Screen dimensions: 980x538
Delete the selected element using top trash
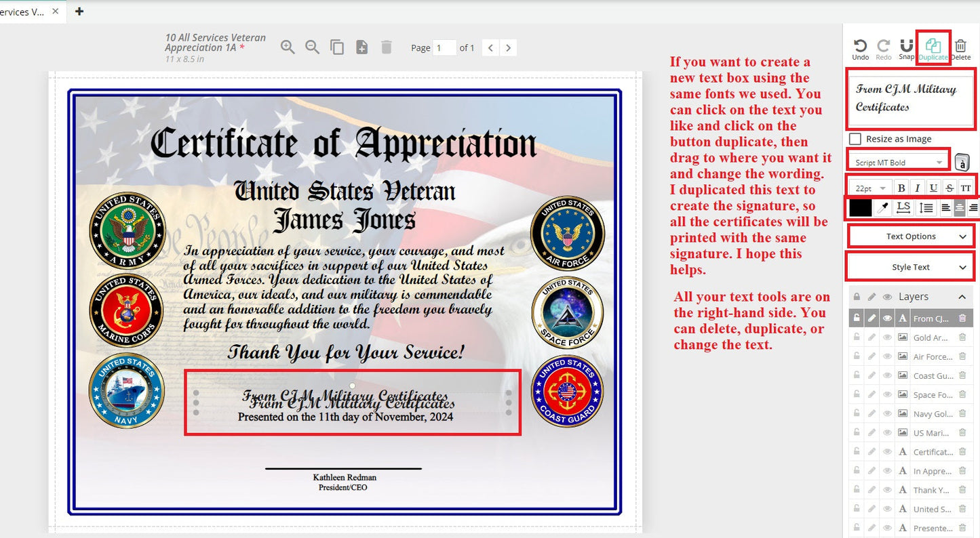(x=960, y=49)
